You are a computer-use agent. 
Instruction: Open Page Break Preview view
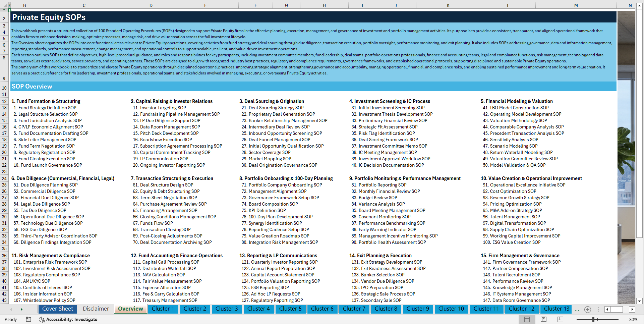coord(561,319)
